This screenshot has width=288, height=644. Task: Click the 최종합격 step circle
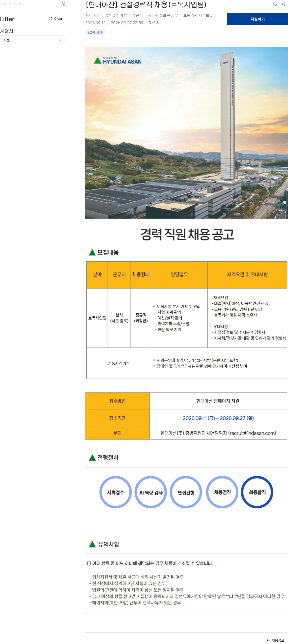click(257, 492)
